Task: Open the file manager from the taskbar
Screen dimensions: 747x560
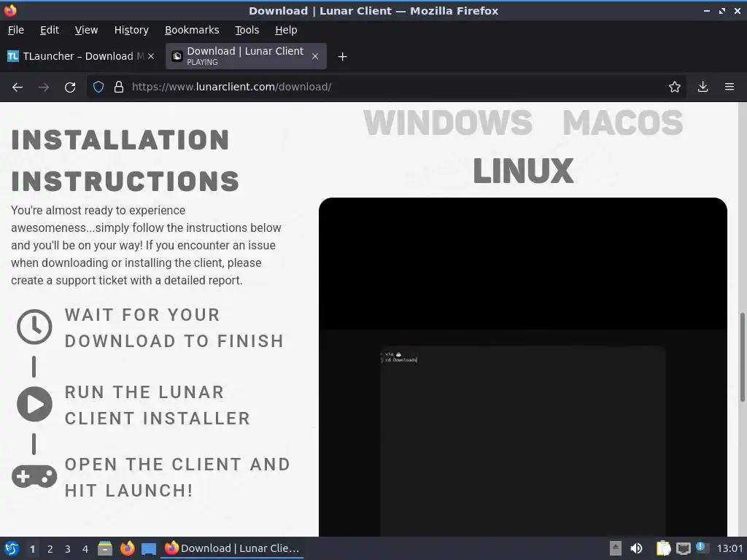Action: click(x=105, y=548)
